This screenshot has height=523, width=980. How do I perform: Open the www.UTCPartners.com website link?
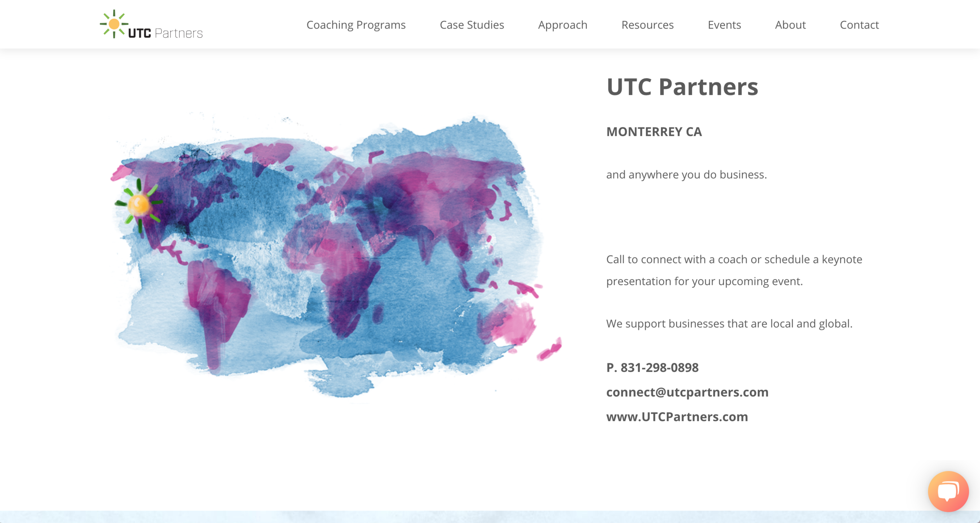(x=677, y=417)
